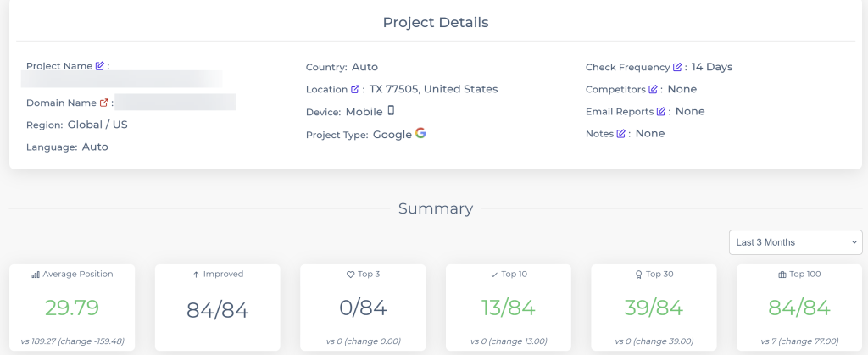This screenshot has width=868, height=355.
Task: Click the blurred domain name link
Action: click(x=175, y=103)
